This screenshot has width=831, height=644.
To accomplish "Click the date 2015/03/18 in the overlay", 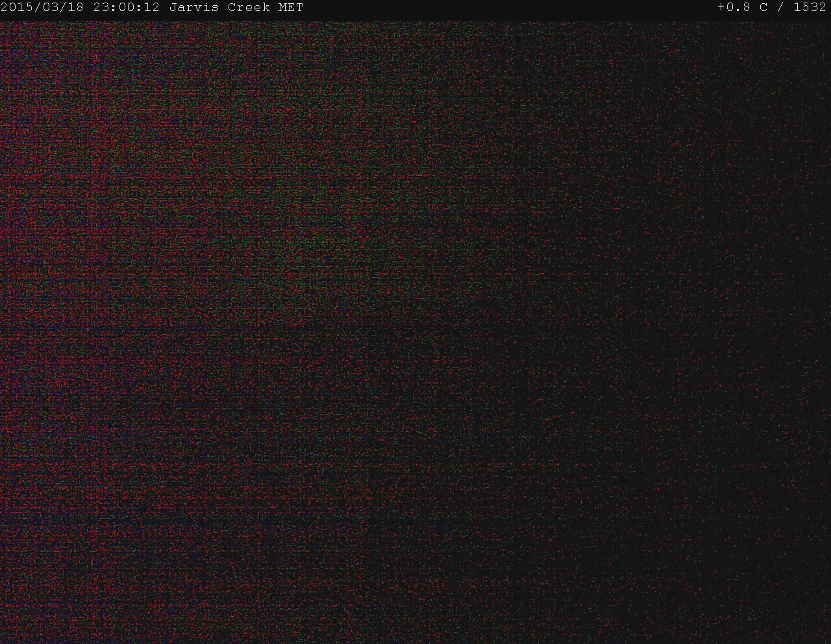I will pos(42,8).
